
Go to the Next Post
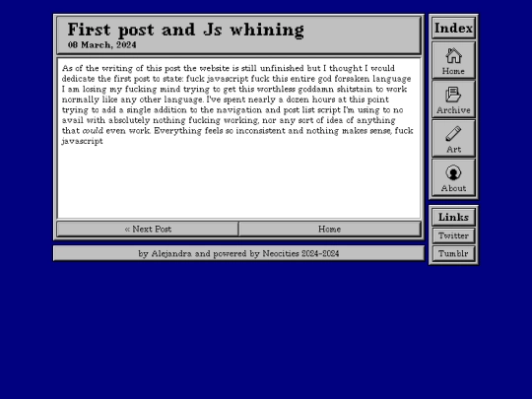148,229
